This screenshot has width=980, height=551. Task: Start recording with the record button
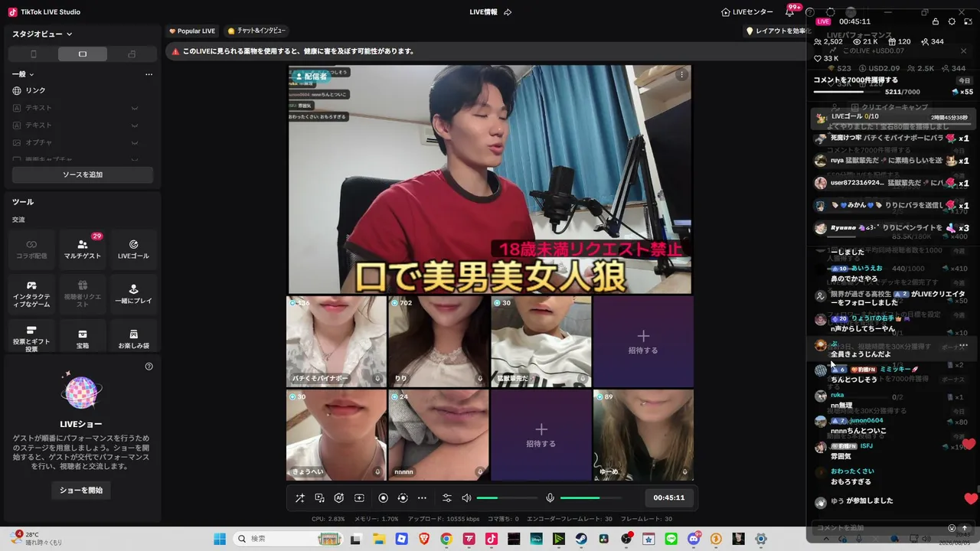(384, 498)
